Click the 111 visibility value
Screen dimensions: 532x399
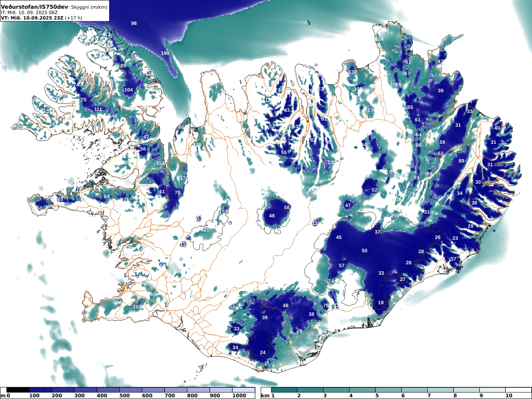[x=98, y=109]
